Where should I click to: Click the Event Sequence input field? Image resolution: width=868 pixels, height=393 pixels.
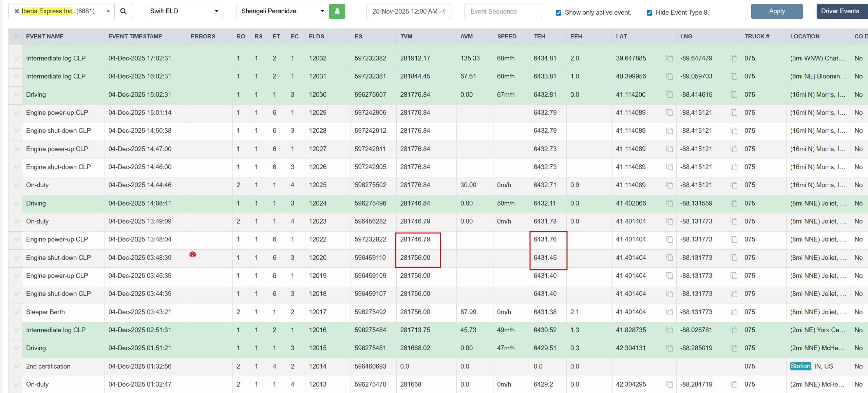(x=503, y=12)
